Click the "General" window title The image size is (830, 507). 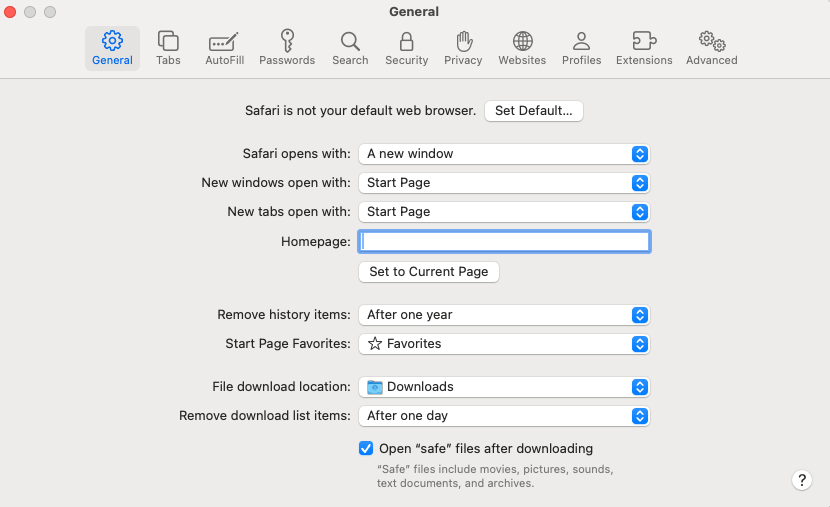click(414, 12)
